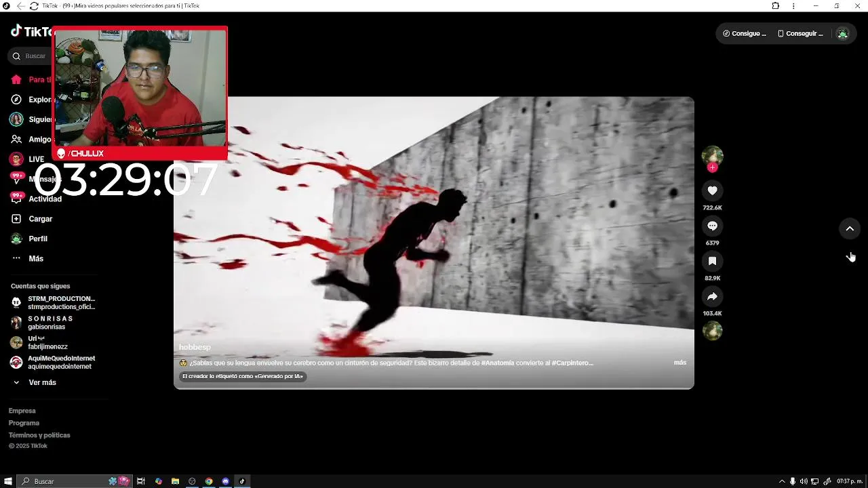
Task: Open the spinning sound disc below the share button
Action: (x=712, y=331)
